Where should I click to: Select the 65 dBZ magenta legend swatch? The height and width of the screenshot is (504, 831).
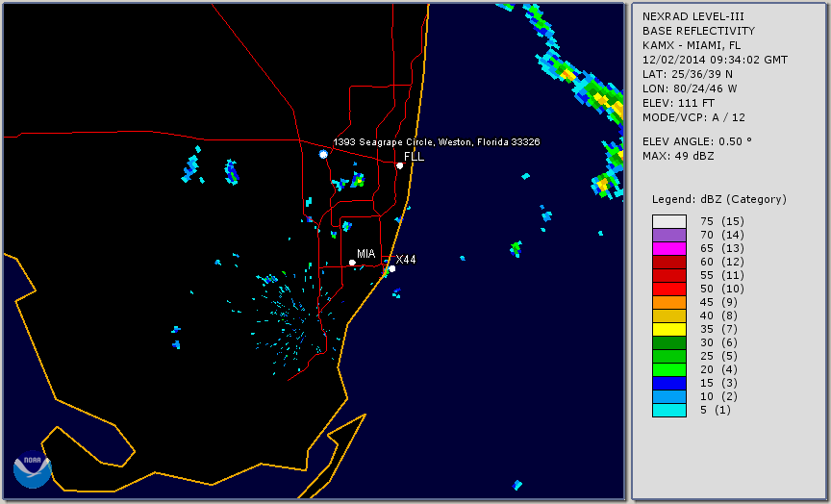[x=669, y=248]
